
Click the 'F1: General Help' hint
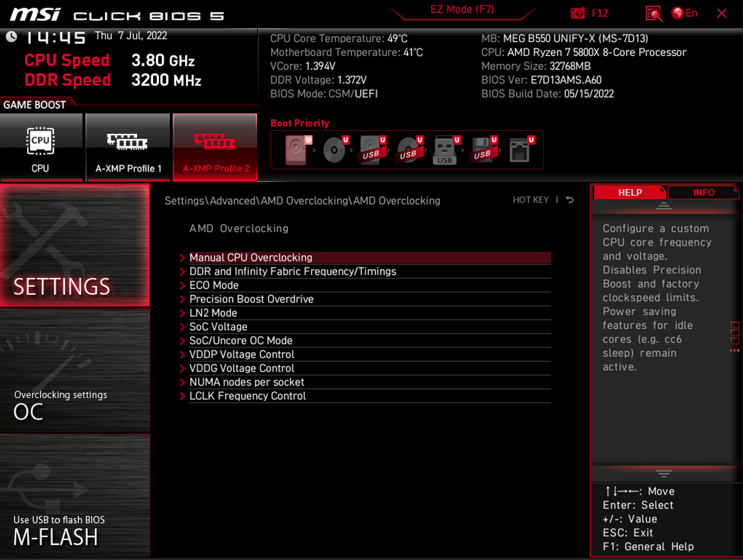click(x=648, y=546)
